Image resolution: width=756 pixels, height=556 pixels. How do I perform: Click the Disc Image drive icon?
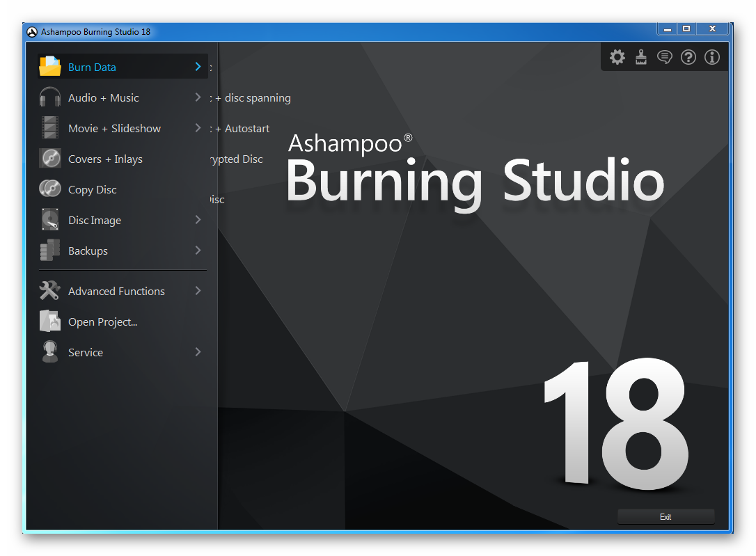[49, 220]
